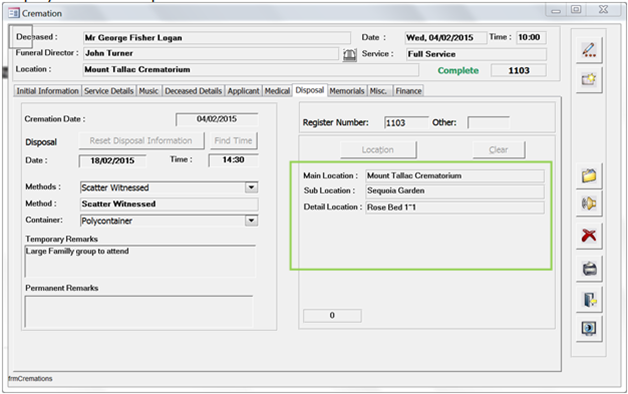The width and height of the screenshot is (628, 394).
Task: Click the 1103 number box beside Complete
Action: [x=519, y=70]
